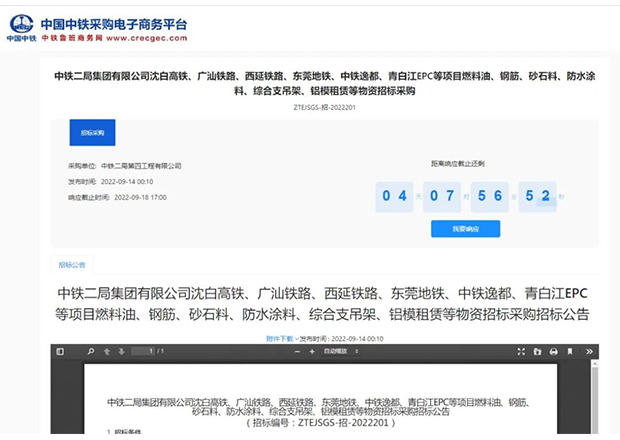This screenshot has height=440, width=620.
Task: Click 采购单位 中铁二局集团四工程有限公司 text
Action: 125,166
